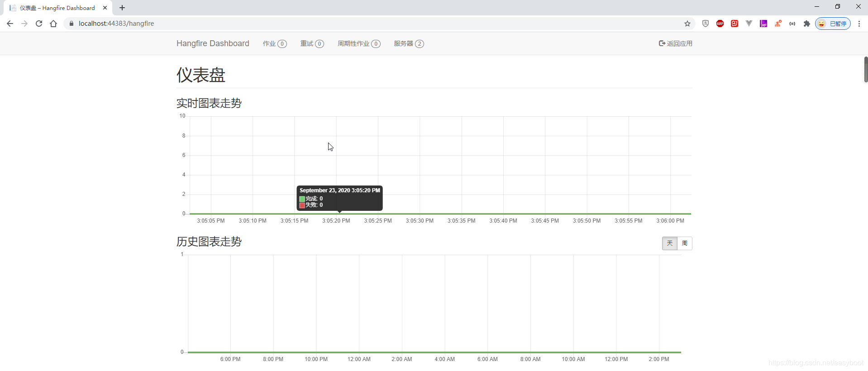The height and width of the screenshot is (371, 868).
Task: Click the 实时图表走势 heading
Action: pos(209,103)
